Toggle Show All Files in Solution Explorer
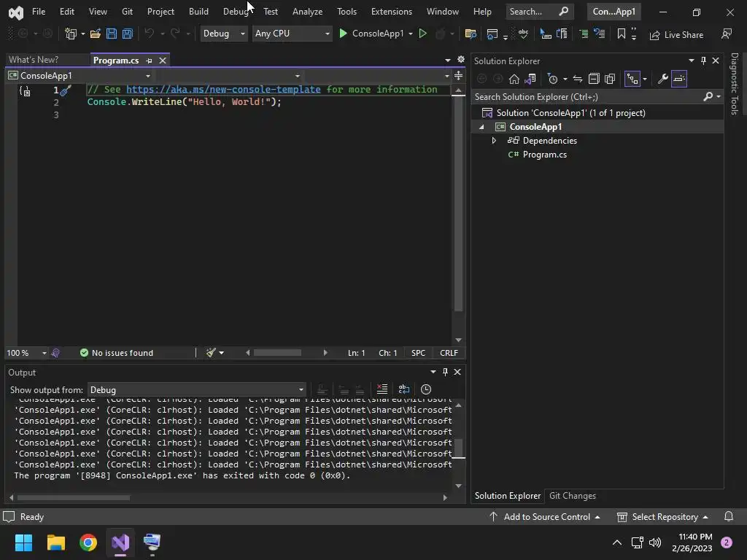This screenshot has height=560, width=747. pos(610,79)
